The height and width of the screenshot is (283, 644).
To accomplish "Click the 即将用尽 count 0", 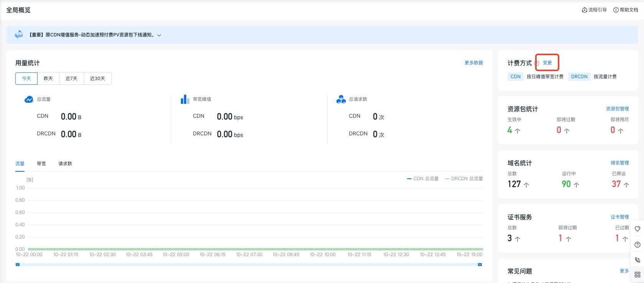I will [613, 130].
